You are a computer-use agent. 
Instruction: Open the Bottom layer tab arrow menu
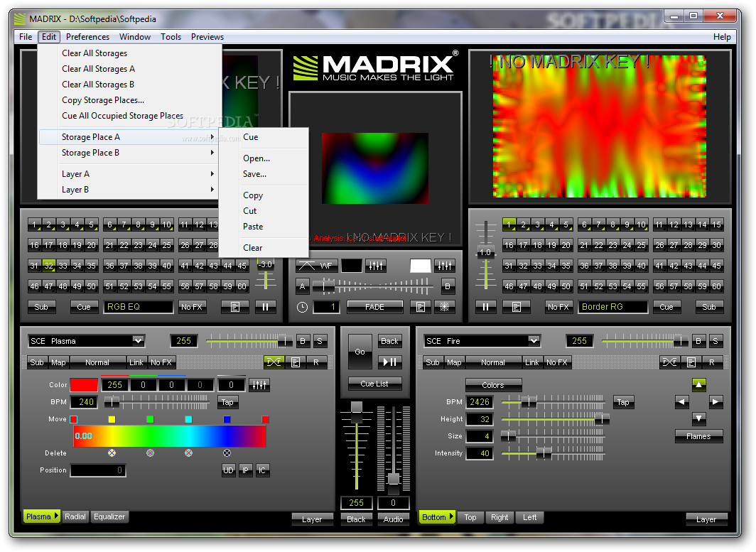click(452, 516)
